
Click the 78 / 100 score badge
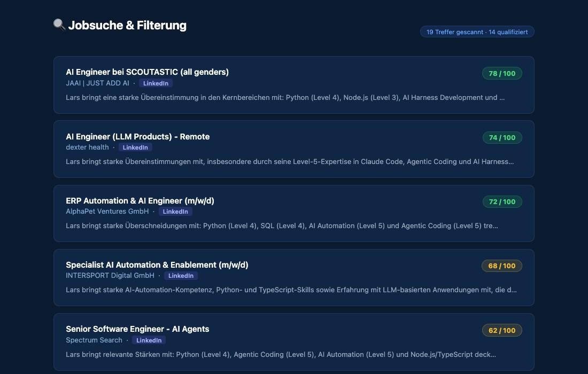tap(502, 73)
